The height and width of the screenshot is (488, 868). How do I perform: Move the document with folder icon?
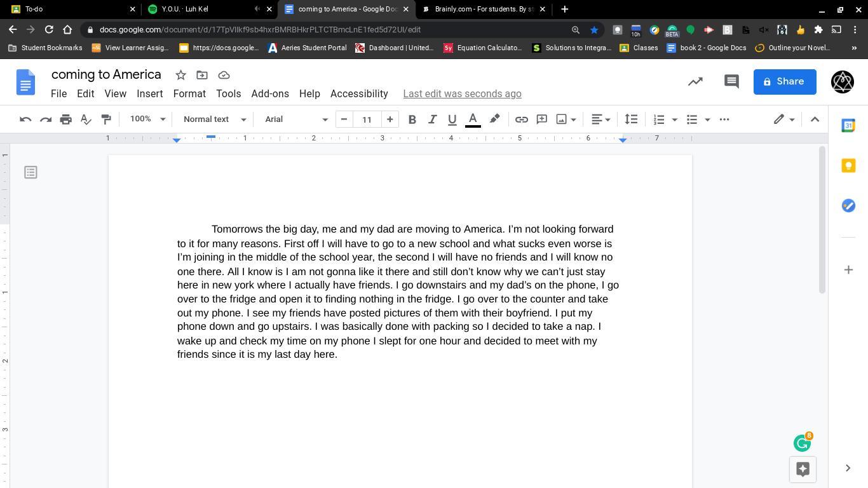pos(202,75)
